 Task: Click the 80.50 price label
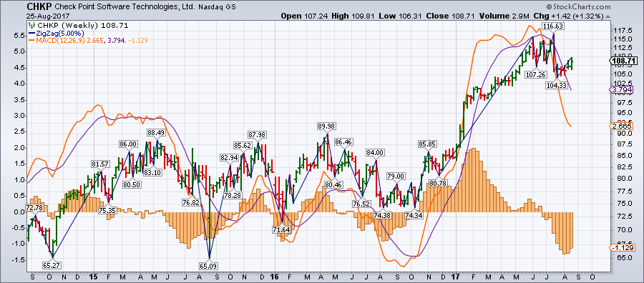click(132, 184)
